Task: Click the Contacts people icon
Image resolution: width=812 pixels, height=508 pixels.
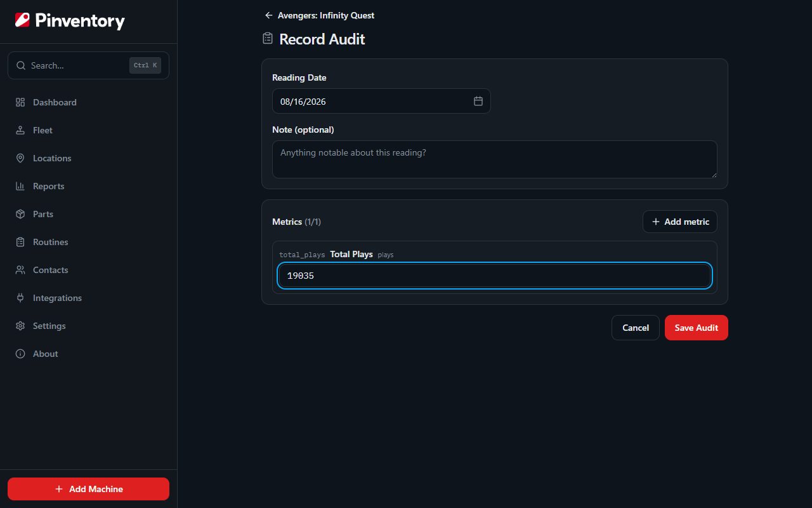Action: (x=20, y=270)
